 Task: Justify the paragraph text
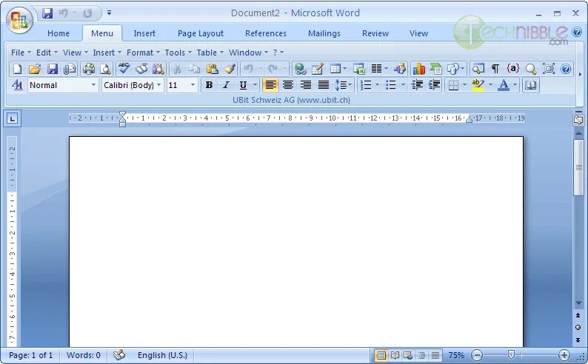(323, 85)
